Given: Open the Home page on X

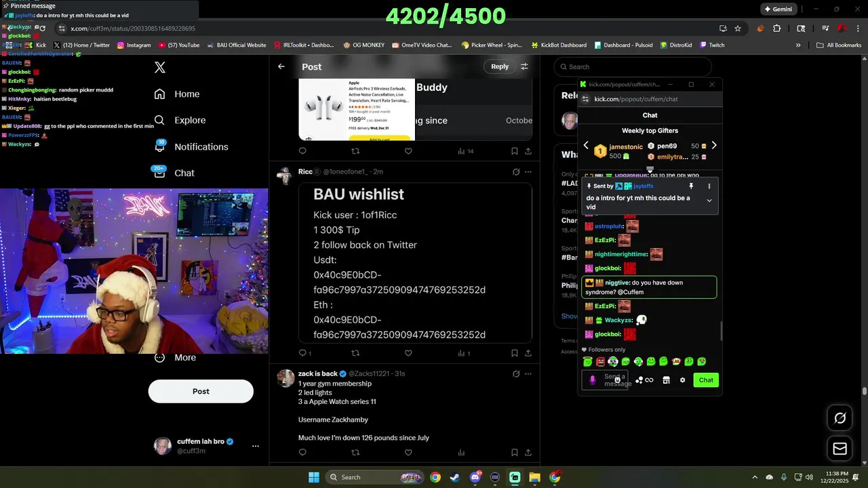Looking at the screenshot, I should pyautogui.click(x=177, y=94).
